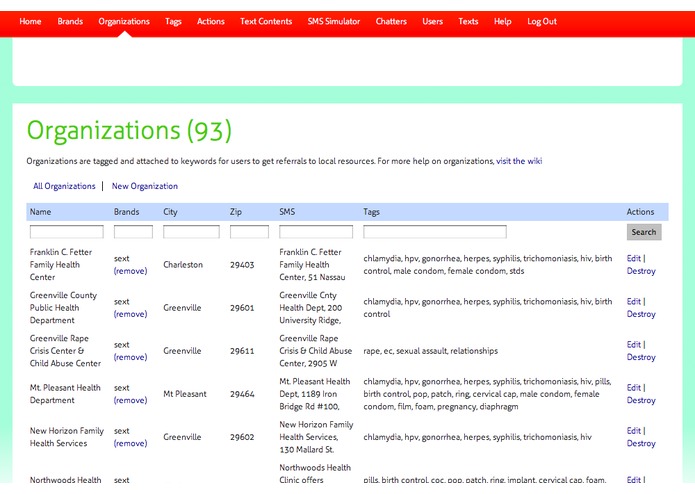Viewport: 695px width, 494px height.
Task: Click the Search button
Action: tap(644, 232)
